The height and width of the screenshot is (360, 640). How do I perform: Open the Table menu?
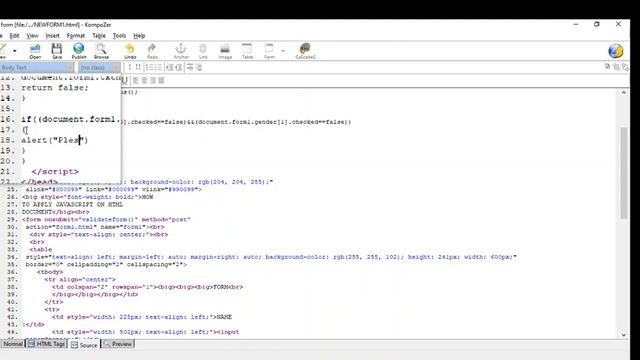[x=99, y=36]
